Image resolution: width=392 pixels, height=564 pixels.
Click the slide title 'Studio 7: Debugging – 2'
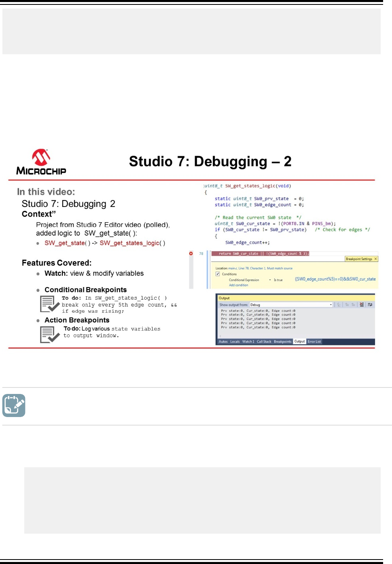click(x=210, y=162)
